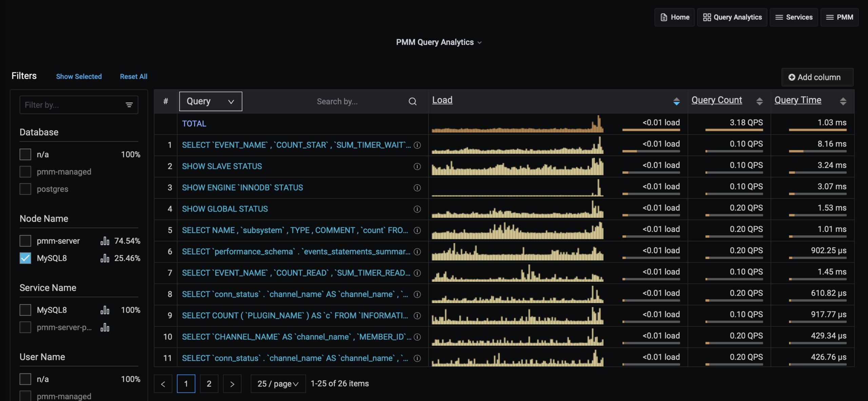
Task: Click the Add column button
Action: pos(817,77)
